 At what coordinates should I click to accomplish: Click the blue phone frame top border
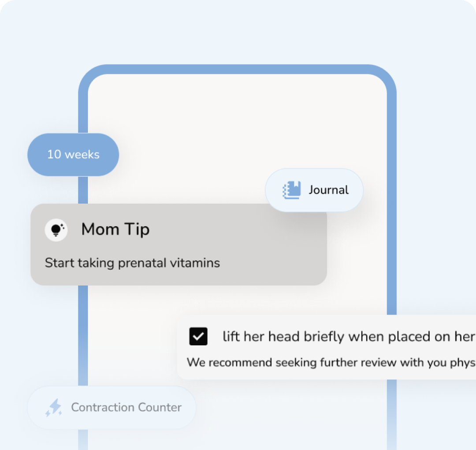click(238, 69)
